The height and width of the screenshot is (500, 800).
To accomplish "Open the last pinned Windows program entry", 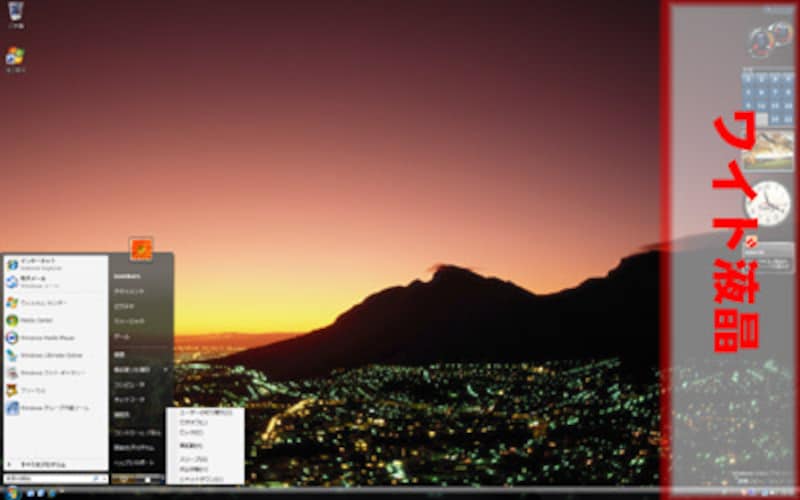I will pyautogui.click(x=55, y=408).
